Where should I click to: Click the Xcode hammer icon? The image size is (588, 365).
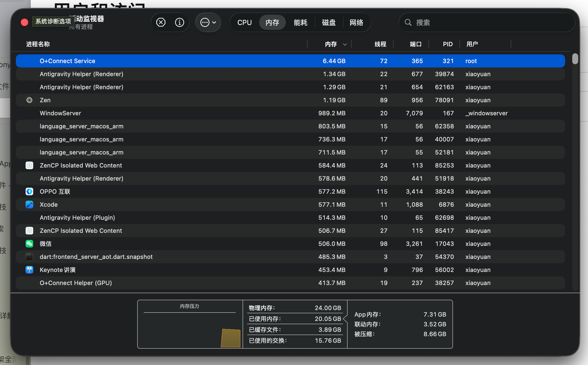(29, 204)
